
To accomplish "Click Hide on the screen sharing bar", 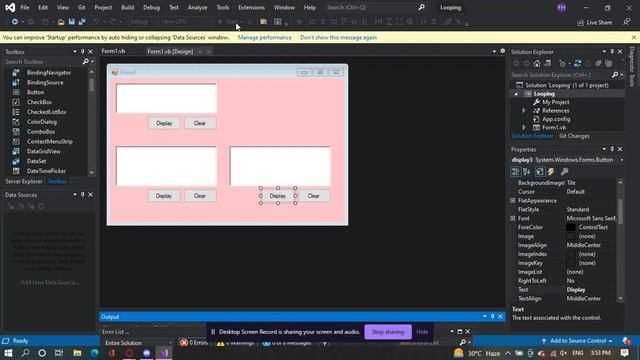I will coord(422,332).
